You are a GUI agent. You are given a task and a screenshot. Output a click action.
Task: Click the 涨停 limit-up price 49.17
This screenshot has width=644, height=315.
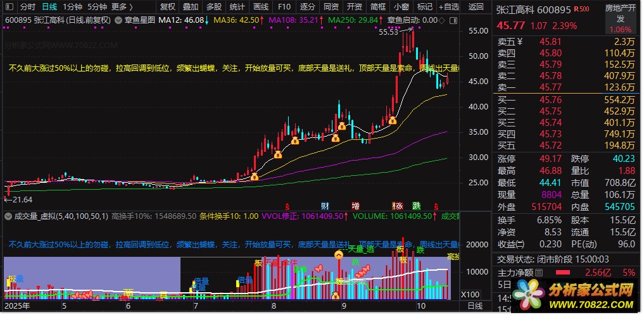tap(550, 159)
